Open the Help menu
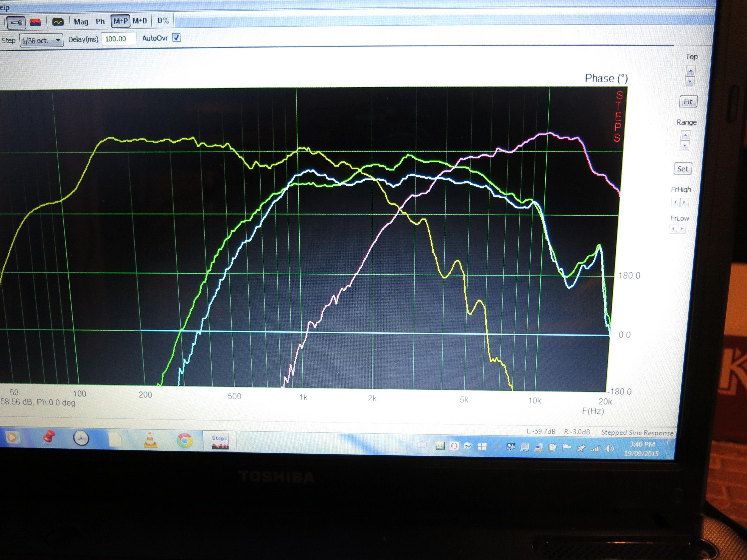The width and height of the screenshot is (747, 560). click(x=4, y=7)
